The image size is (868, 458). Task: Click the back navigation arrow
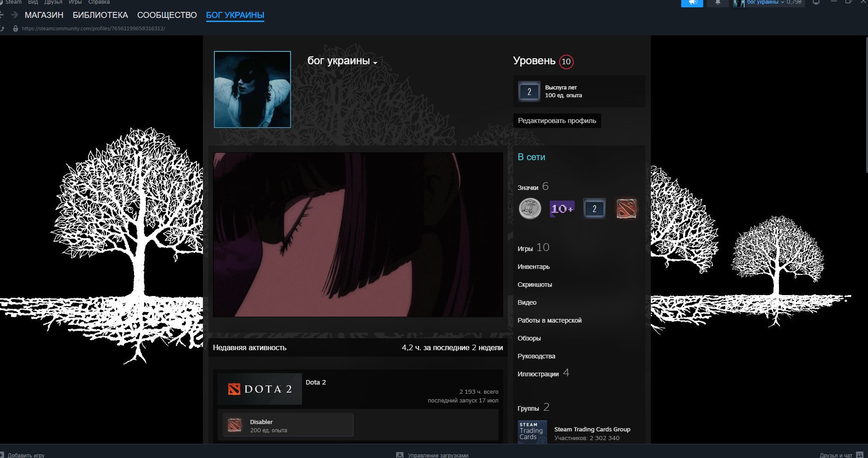2,15
